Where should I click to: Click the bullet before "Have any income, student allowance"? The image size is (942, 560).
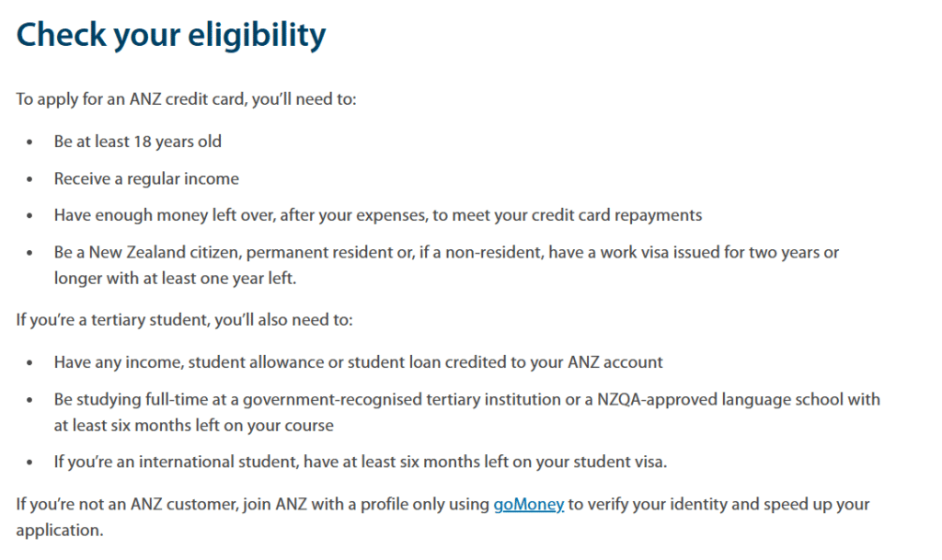point(30,363)
